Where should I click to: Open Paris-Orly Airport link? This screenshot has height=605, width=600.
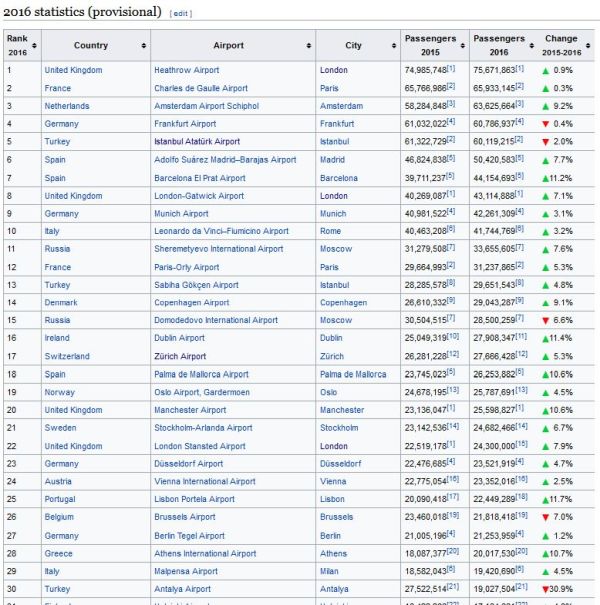tap(186, 267)
